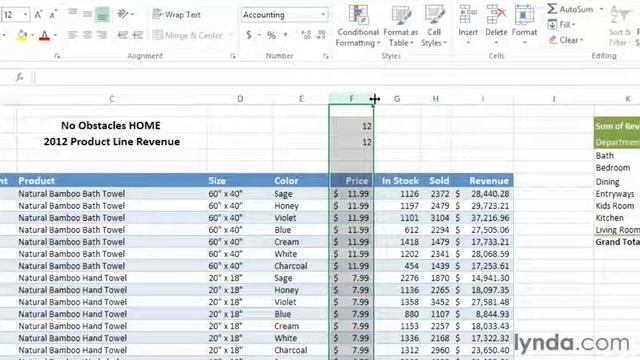The width and height of the screenshot is (640, 360).
Task: Open the Format as Table gallery
Action: 401,25
